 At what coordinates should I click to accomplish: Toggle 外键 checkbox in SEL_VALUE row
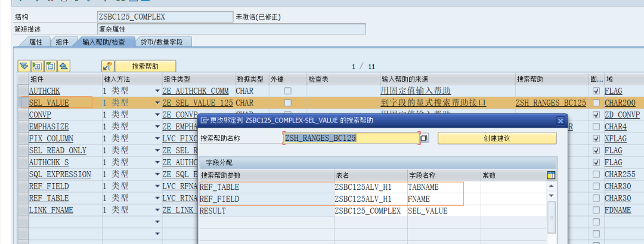(x=288, y=103)
